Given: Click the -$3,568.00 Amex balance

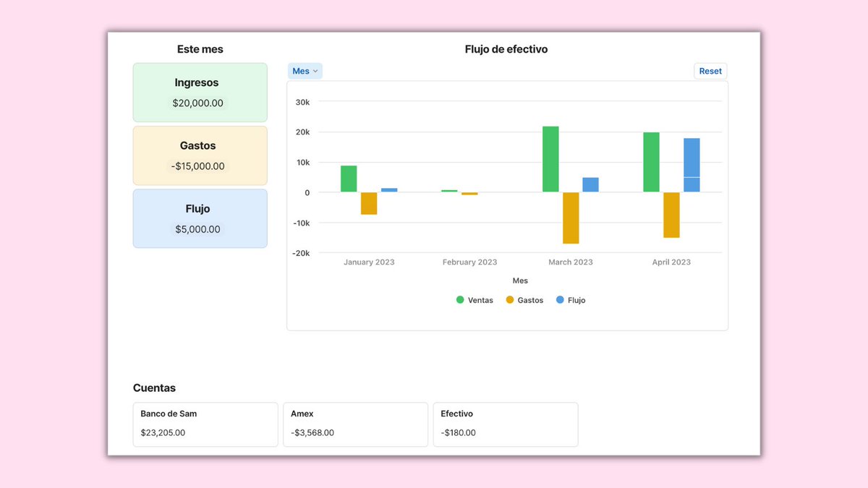Looking at the screenshot, I should [x=312, y=433].
